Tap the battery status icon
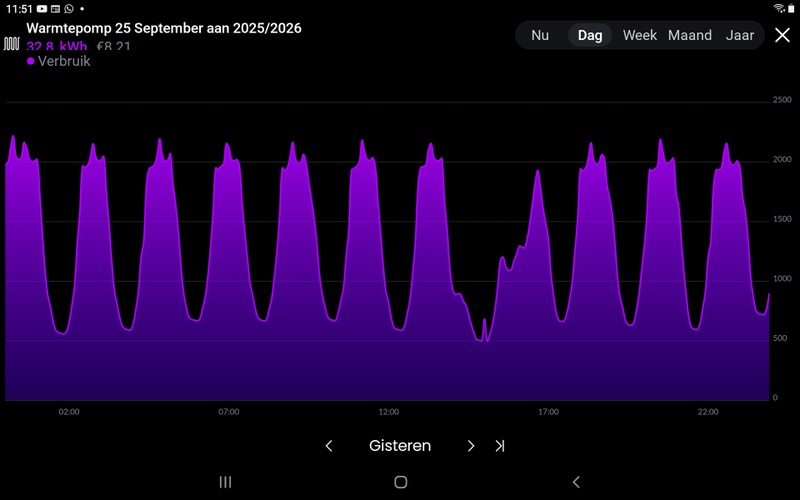 pos(791,9)
